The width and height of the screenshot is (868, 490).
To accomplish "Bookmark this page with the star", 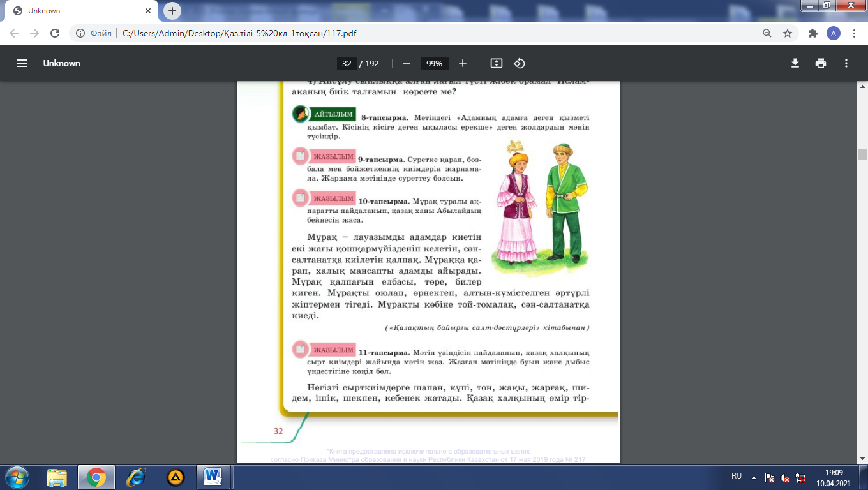I will (x=788, y=33).
